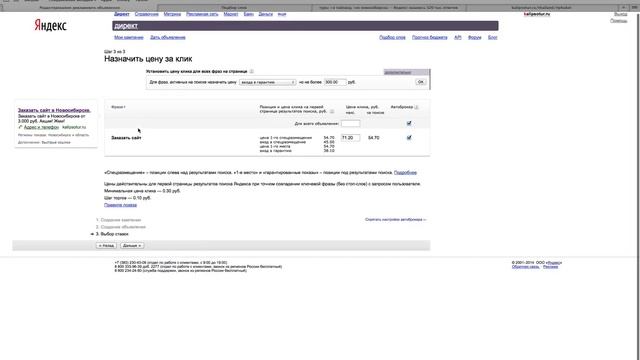Click the Помощь link
Image resolution: width=640 pixels, height=360 pixels.
619,20
